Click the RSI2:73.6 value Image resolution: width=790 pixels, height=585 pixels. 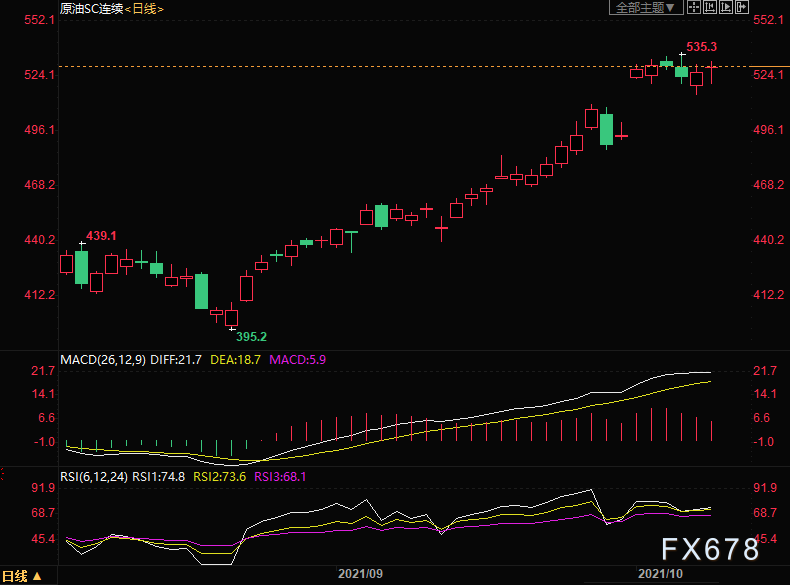220,477
